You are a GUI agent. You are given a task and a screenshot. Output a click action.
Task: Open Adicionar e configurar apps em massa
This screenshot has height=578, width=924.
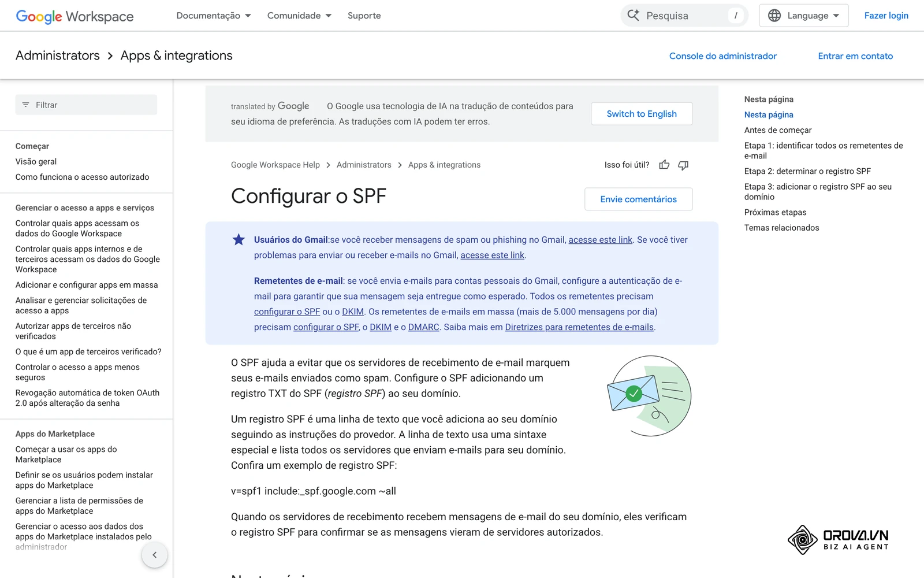coord(87,285)
